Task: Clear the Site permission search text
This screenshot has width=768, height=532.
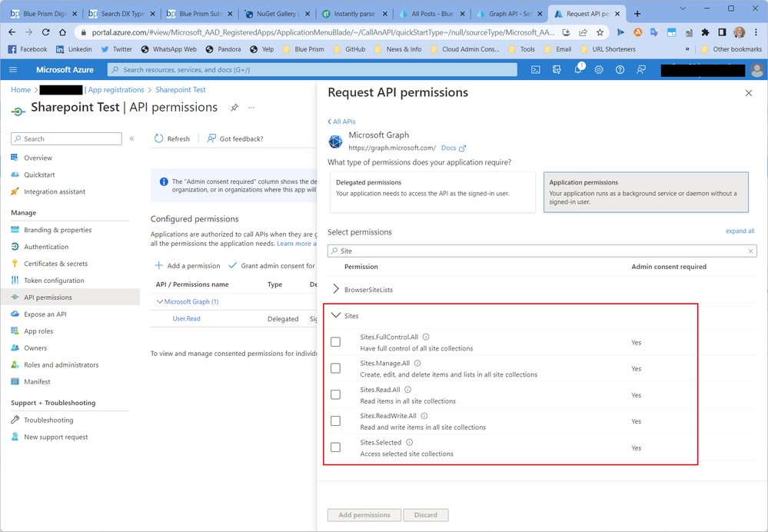Action: tap(750, 251)
